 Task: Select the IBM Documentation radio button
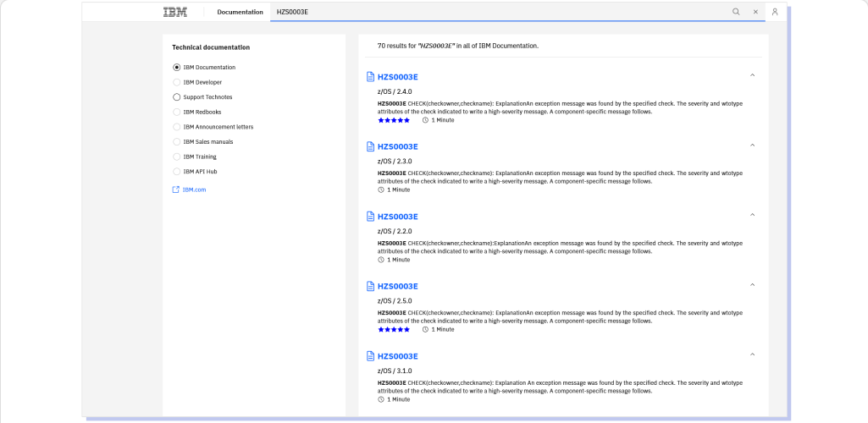(x=177, y=68)
